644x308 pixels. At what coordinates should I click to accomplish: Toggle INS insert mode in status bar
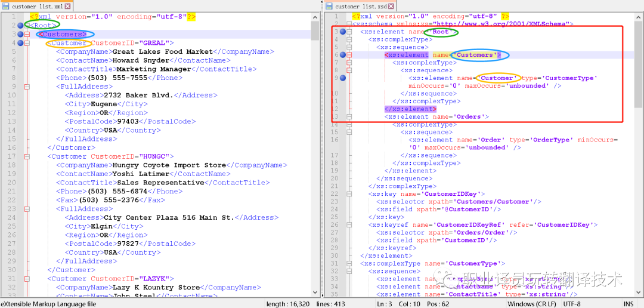click(x=628, y=304)
